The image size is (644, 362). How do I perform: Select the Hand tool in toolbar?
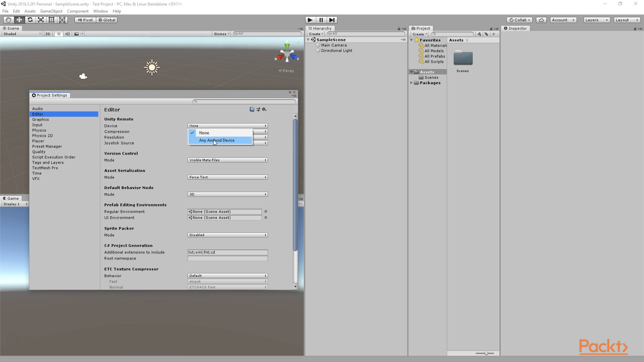[x=8, y=20]
